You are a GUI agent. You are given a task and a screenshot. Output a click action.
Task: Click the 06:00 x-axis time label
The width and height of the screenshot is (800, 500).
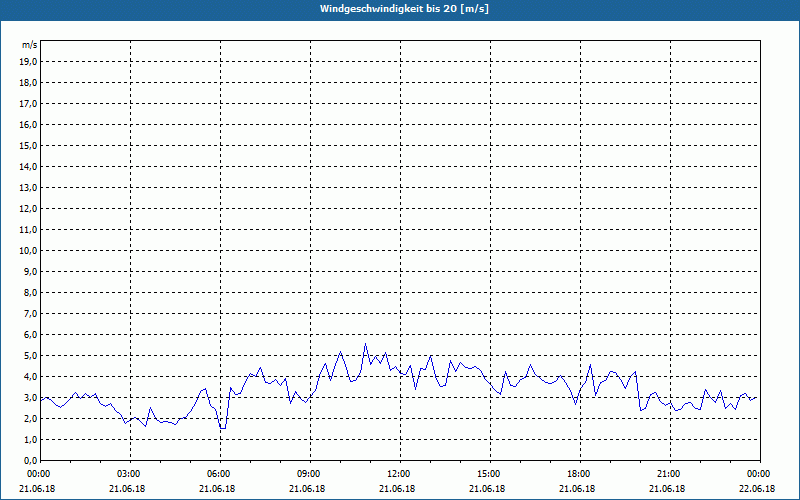click(x=217, y=474)
